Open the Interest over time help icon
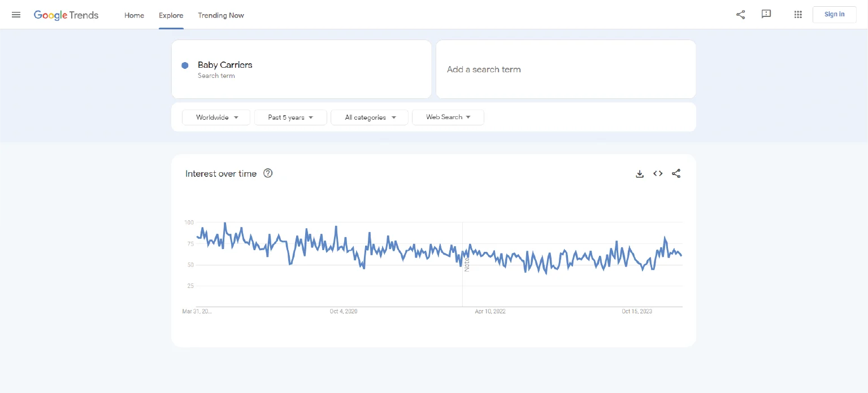The height and width of the screenshot is (393, 868). pyautogui.click(x=268, y=173)
